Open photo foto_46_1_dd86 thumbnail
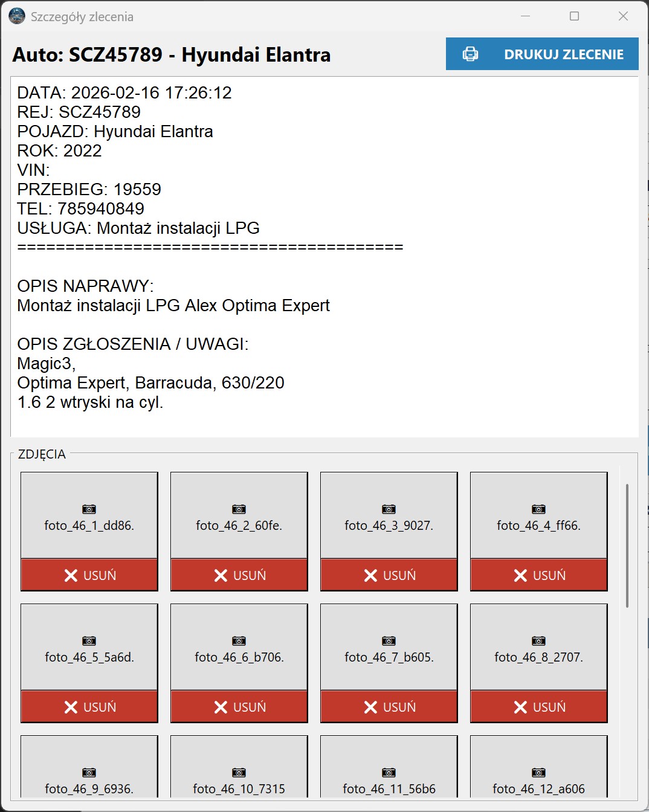 [x=89, y=515]
